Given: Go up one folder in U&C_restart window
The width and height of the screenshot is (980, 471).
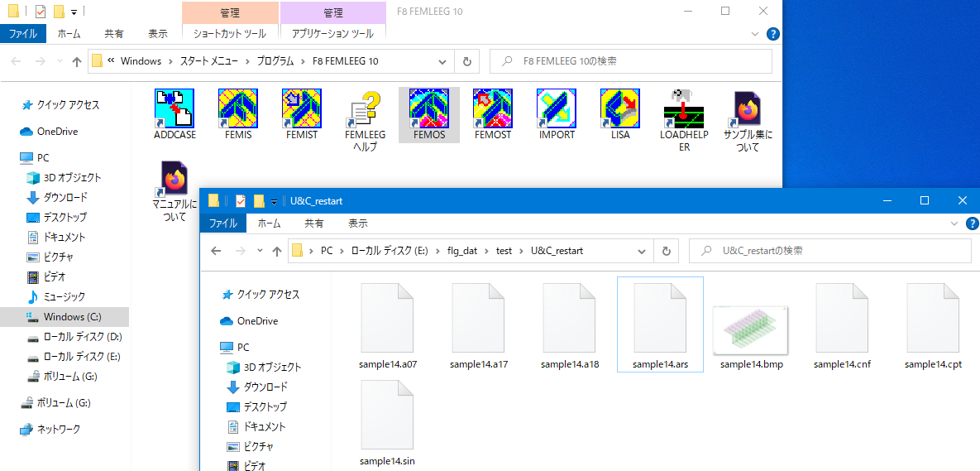Looking at the screenshot, I should pyautogui.click(x=277, y=251).
